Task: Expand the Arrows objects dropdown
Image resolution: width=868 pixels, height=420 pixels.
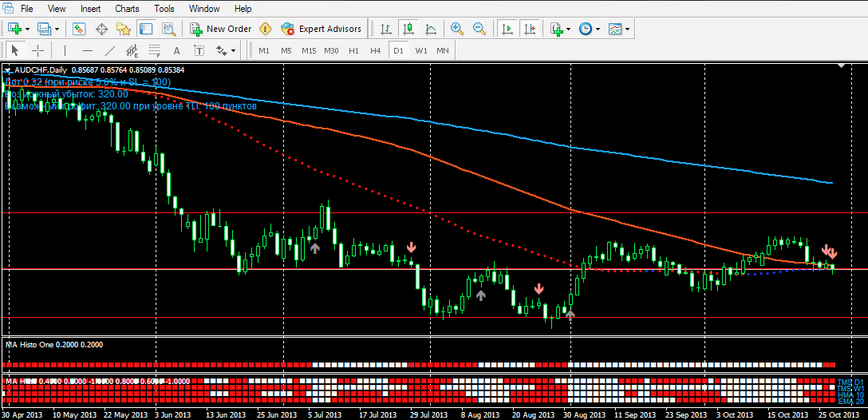Action: (x=234, y=50)
